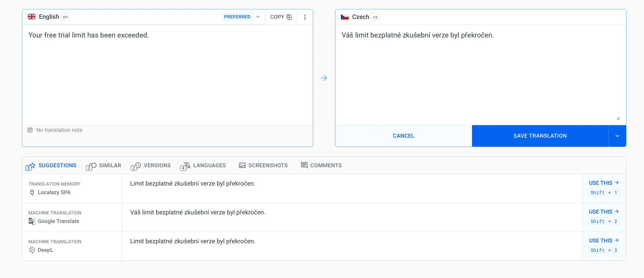The width and height of the screenshot is (644, 278).
Task: Click the Czech flag icon
Action: coord(345,17)
